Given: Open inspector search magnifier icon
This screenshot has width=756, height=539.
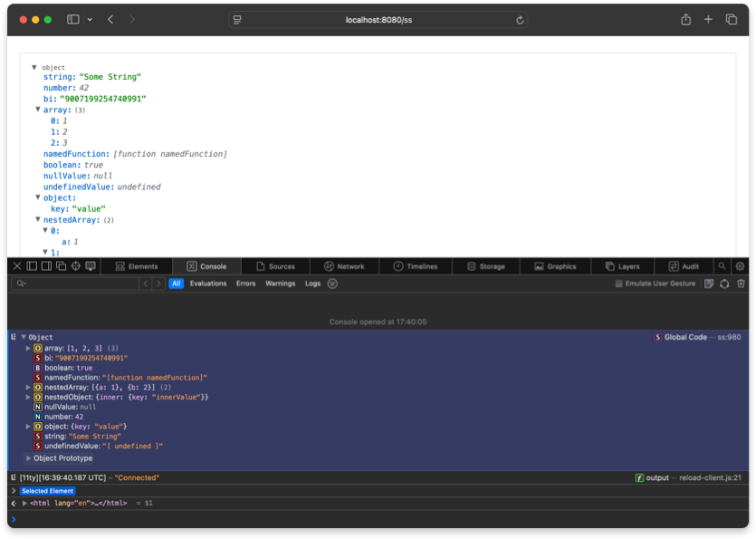Looking at the screenshot, I should pos(722,266).
